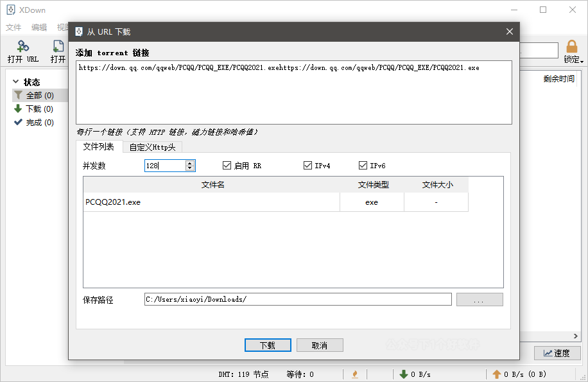This screenshot has height=382, width=588.
Task: Disable the IPv4 checkbox
Action: [x=308, y=165]
